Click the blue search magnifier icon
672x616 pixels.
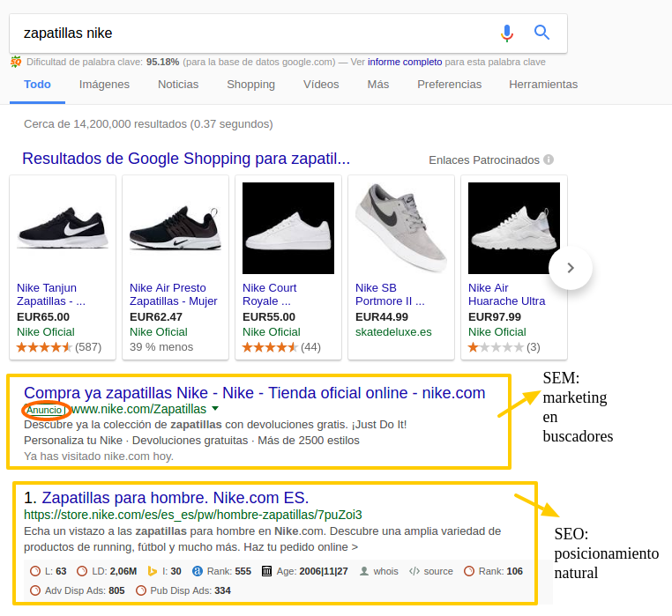[541, 33]
